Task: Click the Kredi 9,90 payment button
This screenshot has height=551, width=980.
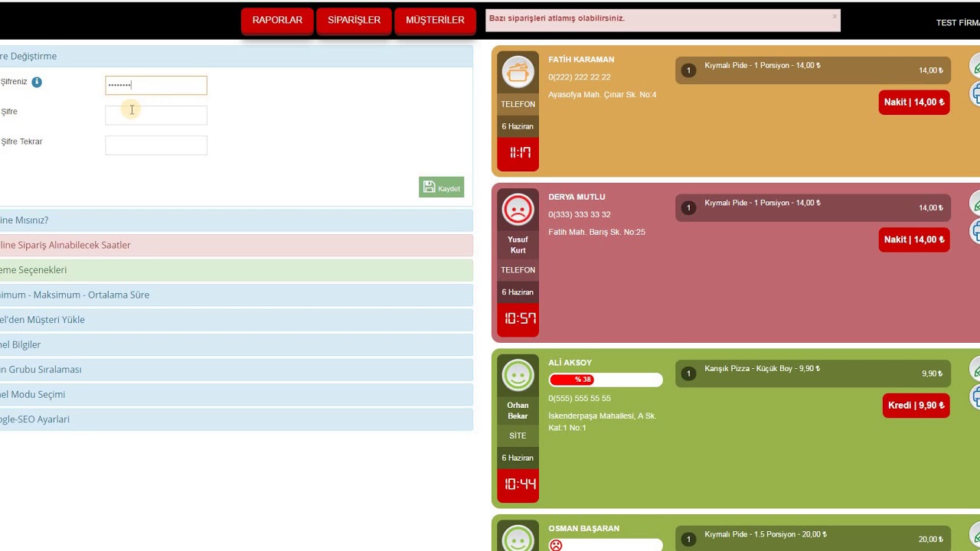Action: (x=916, y=406)
